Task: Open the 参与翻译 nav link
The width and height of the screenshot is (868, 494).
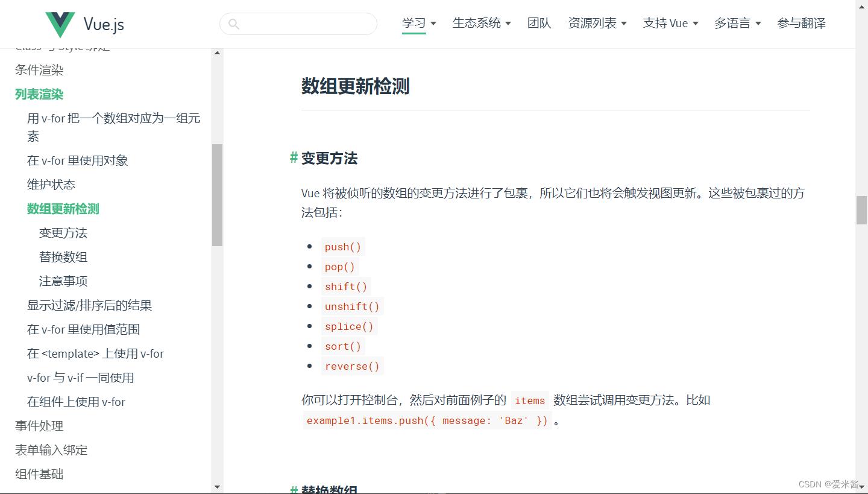Action: pos(802,24)
